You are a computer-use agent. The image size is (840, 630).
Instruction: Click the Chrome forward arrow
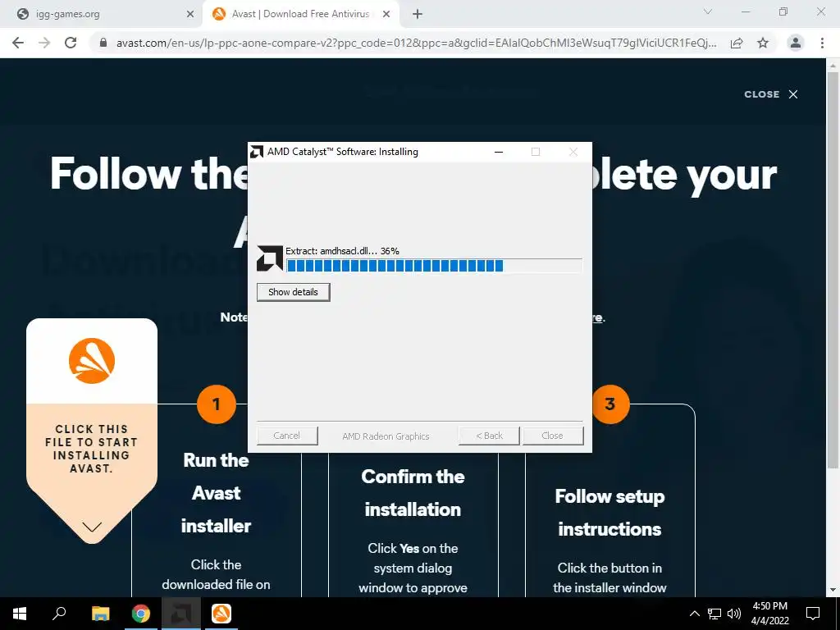pyautogui.click(x=44, y=43)
